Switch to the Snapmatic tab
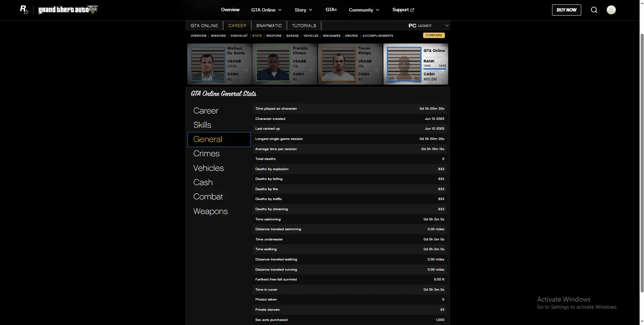 coord(269,25)
